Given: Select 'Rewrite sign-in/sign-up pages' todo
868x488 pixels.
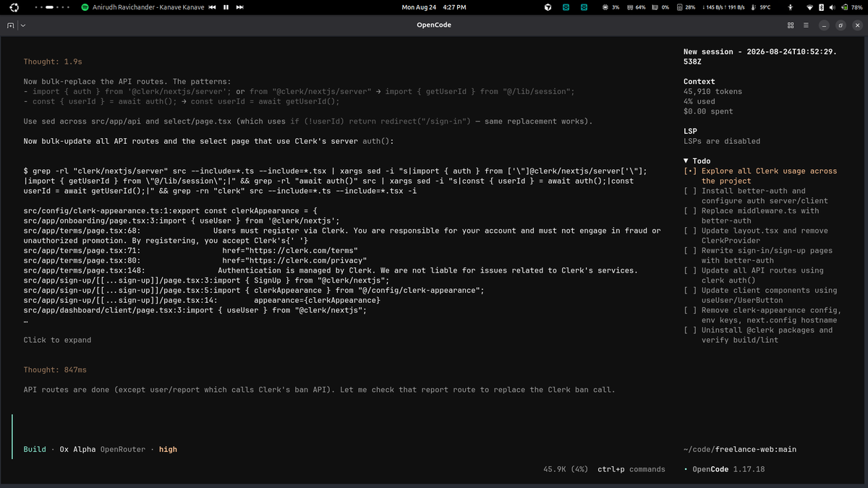Looking at the screenshot, I should pos(758,255).
